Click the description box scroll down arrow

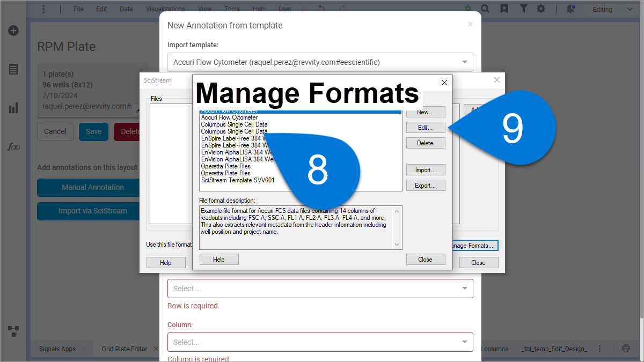[397, 245]
